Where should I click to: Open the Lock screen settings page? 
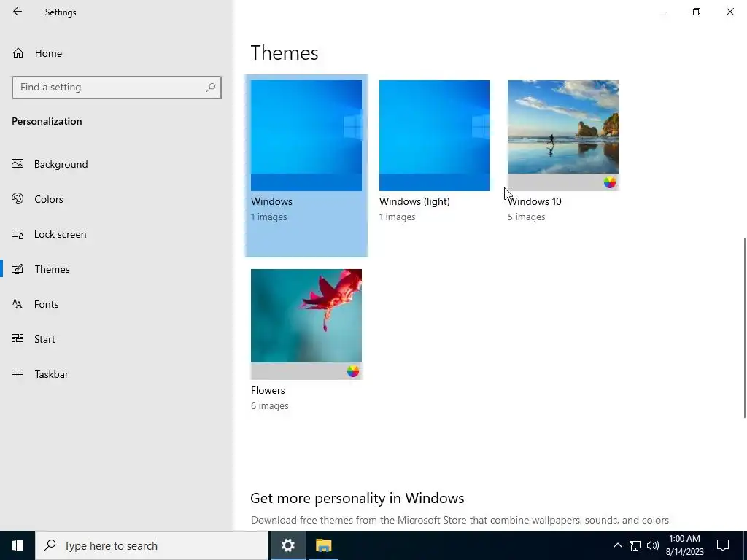point(117,234)
